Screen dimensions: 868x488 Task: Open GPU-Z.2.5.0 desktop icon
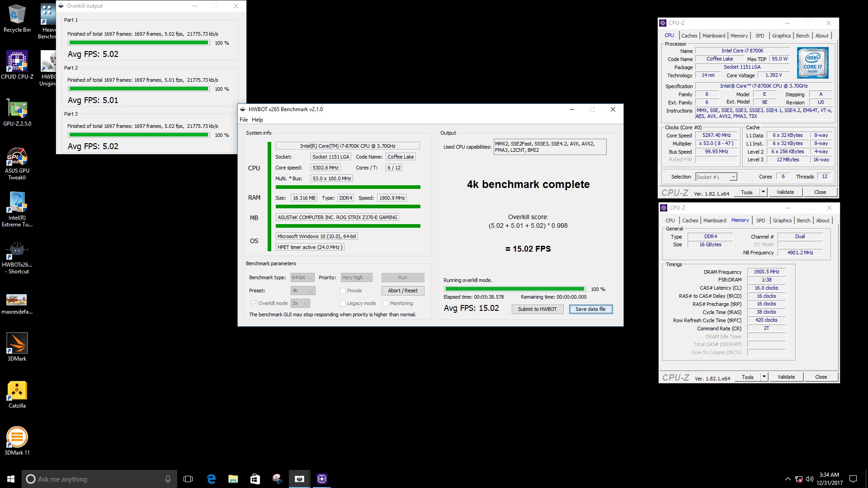17,112
